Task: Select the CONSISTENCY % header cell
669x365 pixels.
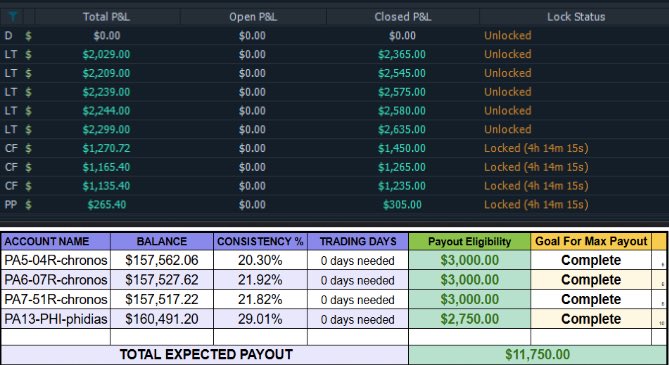Action: click(260, 241)
